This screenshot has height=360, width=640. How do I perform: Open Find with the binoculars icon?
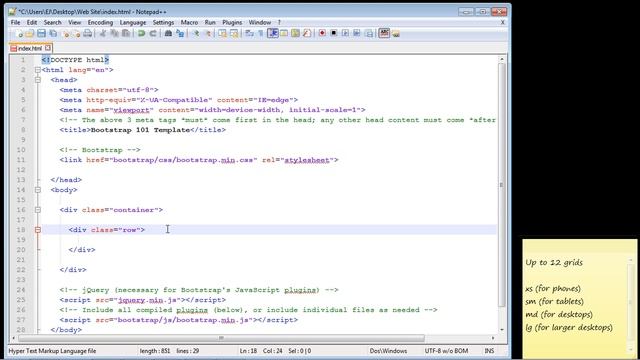coord(168,33)
